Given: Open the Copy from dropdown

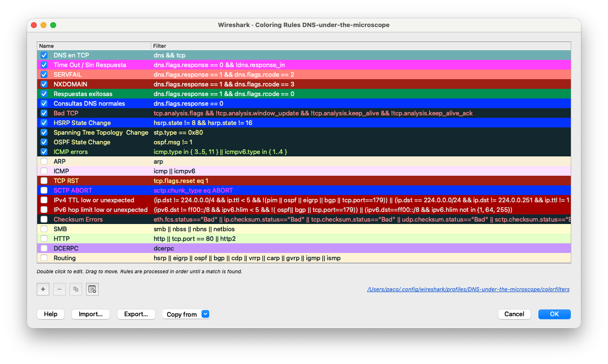Looking at the screenshot, I should point(186,314).
